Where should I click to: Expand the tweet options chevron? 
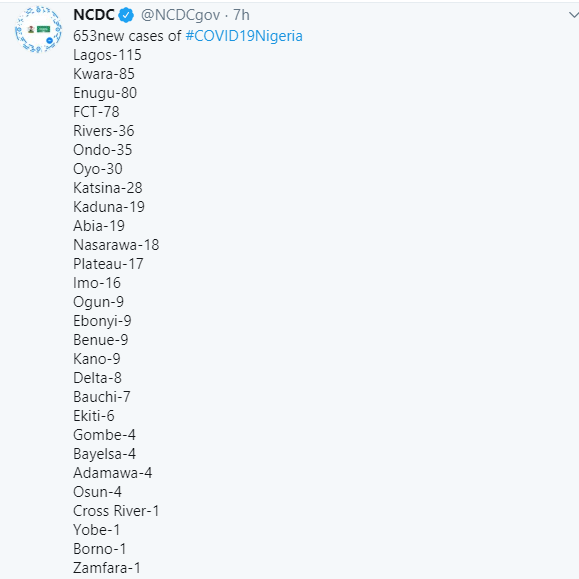click(573, 15)
